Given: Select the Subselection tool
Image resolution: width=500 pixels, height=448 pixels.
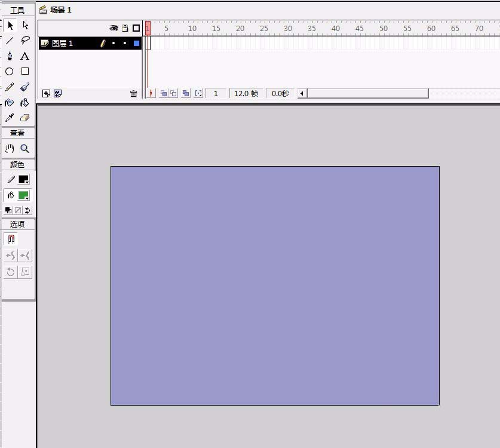Looking at the screenshot, I should coord(26,25).
